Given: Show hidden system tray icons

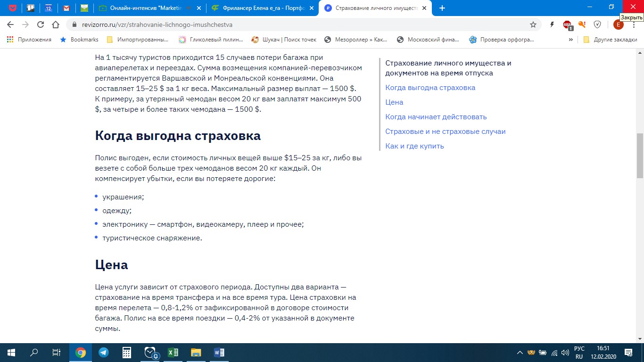Looking at the screenshot, I should [x=520, y=352].
